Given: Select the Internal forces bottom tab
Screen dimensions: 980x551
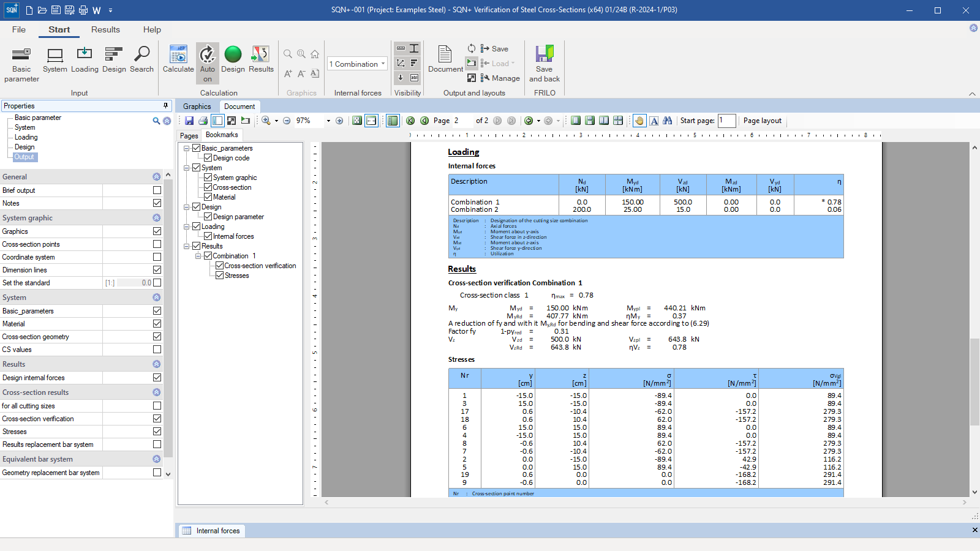Looking at the screenshot, I should pos(211,531).
